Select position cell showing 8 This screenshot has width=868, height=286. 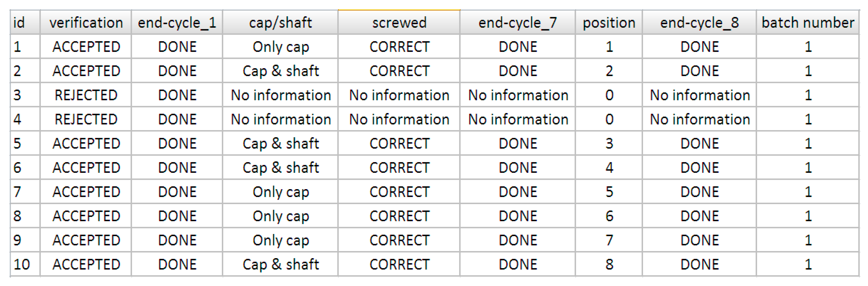[x=609, y=265]
